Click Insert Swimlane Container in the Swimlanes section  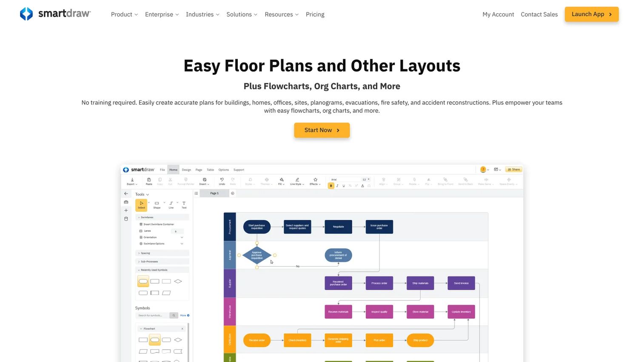[x=157, y=224]
